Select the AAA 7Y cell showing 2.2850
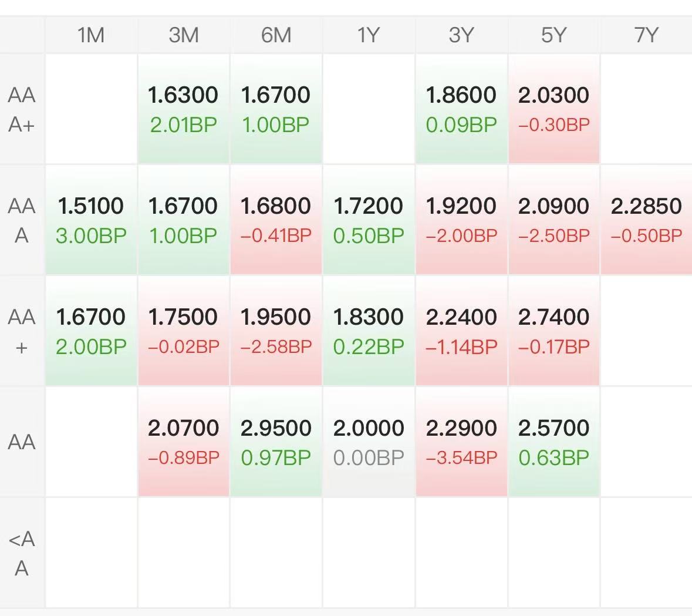The height and width of the screenshot is (616, 692). click(x=646, y=220)
